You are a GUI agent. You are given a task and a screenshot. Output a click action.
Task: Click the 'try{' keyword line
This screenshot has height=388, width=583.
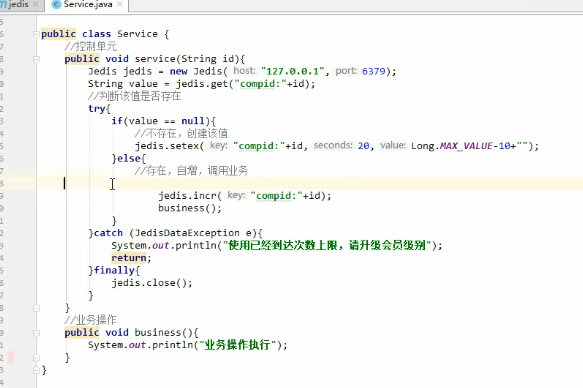coord(99,109)
